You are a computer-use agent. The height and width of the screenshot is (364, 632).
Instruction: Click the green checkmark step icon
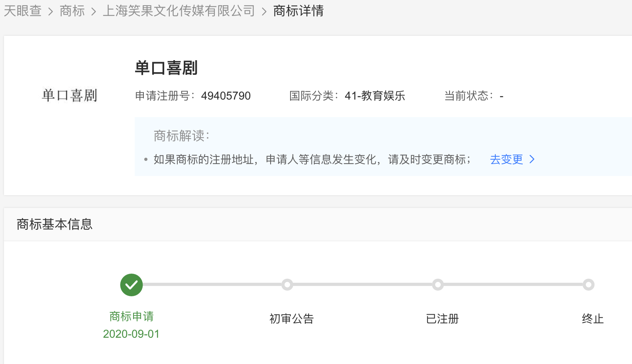coord(132,285)
